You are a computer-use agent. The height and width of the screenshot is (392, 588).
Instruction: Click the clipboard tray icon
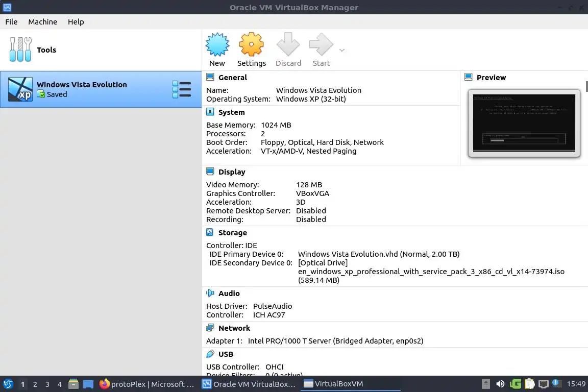529,384
